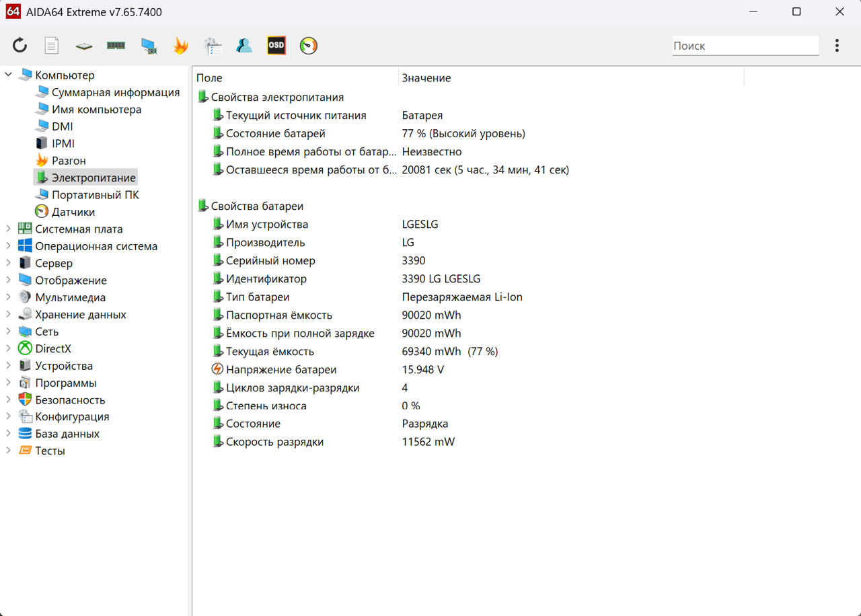Click the Refresh toolbar icon

pyautogui.click(x=20, y=46)
